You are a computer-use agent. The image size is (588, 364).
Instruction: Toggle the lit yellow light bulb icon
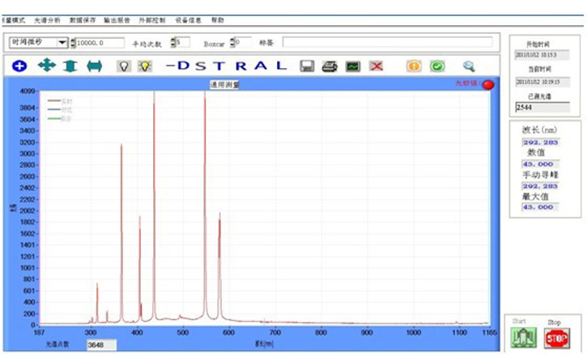[x=144, y=66]
